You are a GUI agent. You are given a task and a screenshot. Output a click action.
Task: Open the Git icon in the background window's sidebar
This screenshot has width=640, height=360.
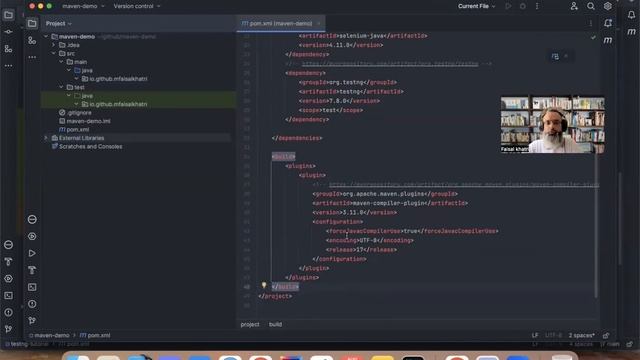click(8, 329)
